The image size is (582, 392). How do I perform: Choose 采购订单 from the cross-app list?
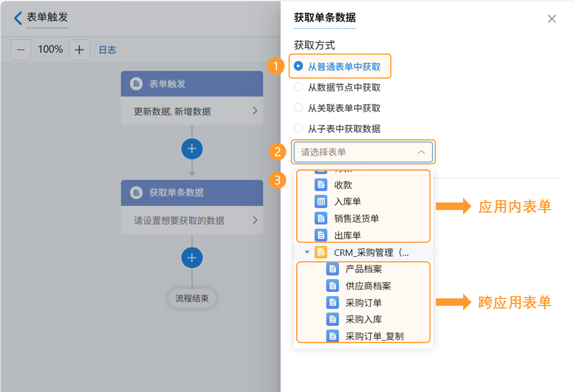[363, 303]
